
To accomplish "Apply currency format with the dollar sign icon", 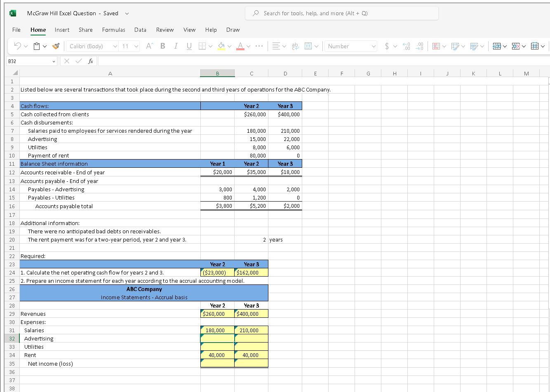I will (387, 46).
